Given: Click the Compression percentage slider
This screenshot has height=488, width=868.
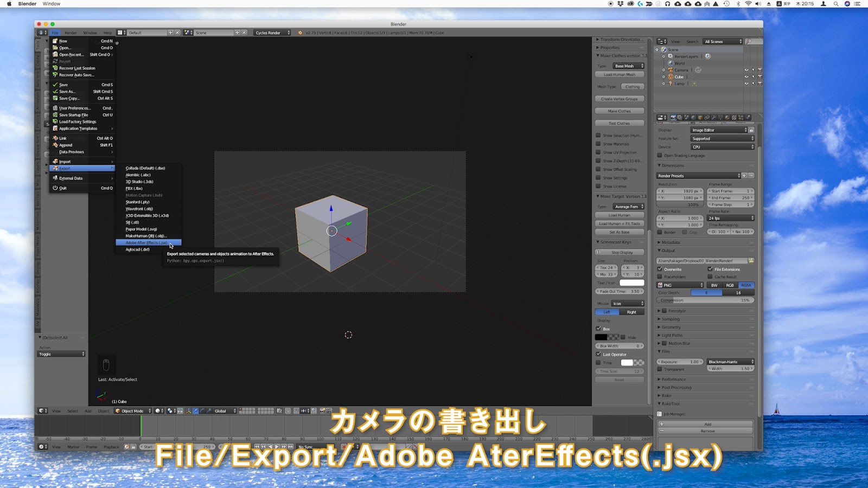Looking at the screenshot, I should tap(706, 300).
